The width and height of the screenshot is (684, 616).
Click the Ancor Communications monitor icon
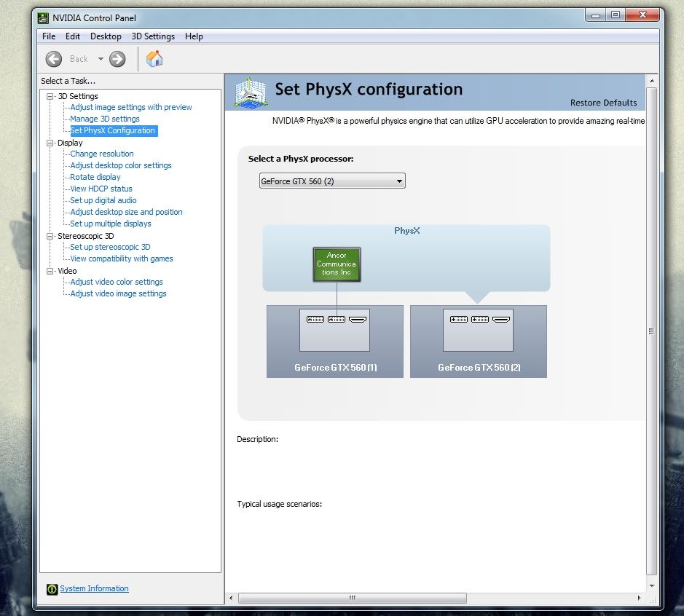click(337, 264)
